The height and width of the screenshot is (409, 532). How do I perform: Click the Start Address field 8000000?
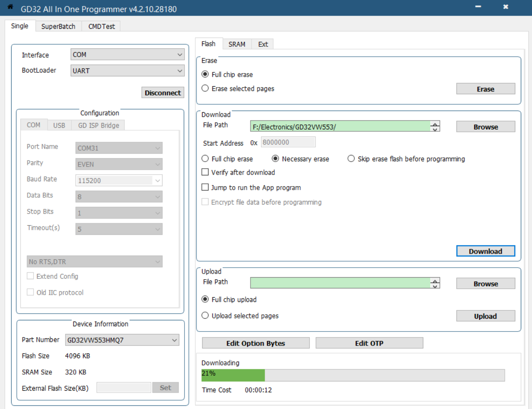288,142
